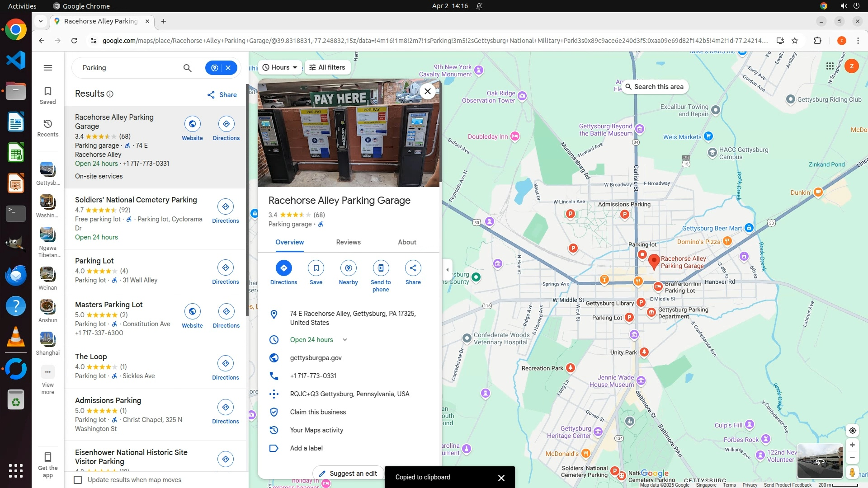Click the search magnifier icon
The width and height of the screenshot is (868, 488).
pos(187,68)
